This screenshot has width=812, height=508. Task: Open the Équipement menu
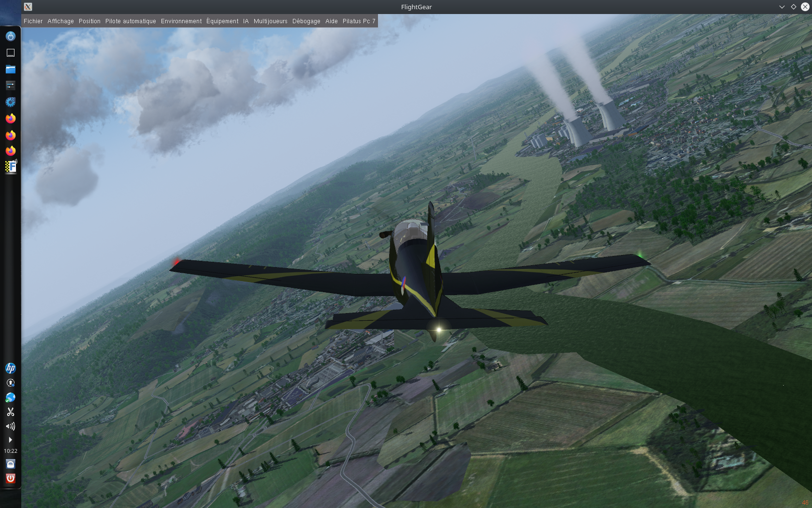click(x=222, y=21)
